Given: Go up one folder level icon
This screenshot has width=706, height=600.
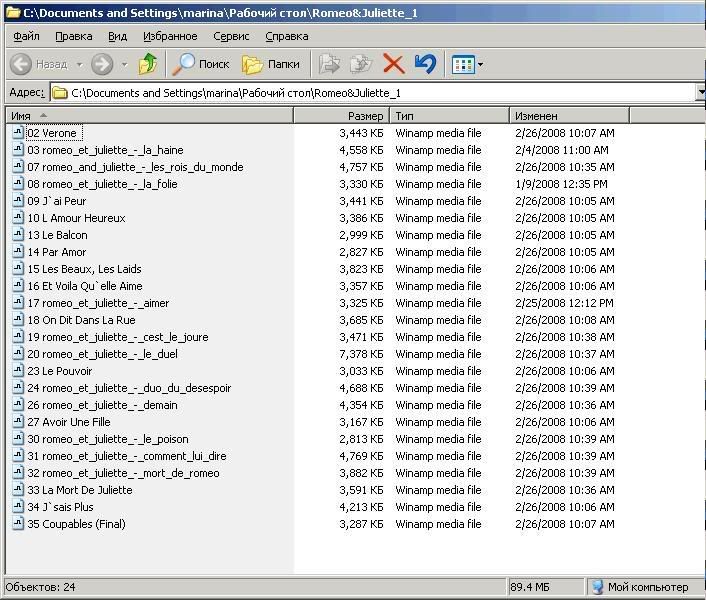Looking at the screenshot, I should 148,64.
